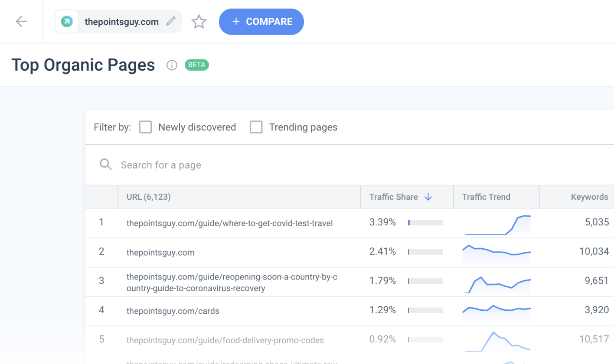The height and width of the screenshot is (364, 614).
Task: Enable the Newly discovered filter checkbox
Action: tap(145, 127)
